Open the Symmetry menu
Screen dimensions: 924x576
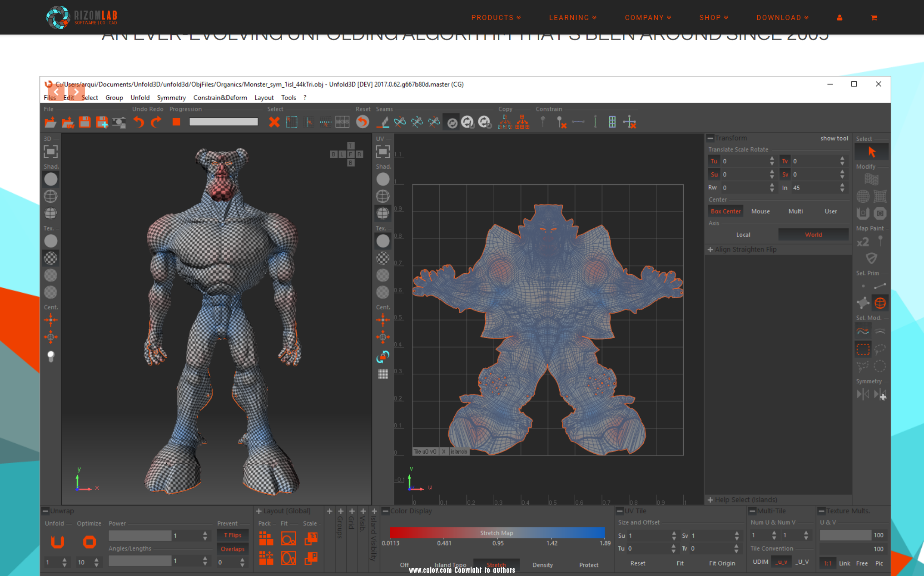click(x=171, y=98)
